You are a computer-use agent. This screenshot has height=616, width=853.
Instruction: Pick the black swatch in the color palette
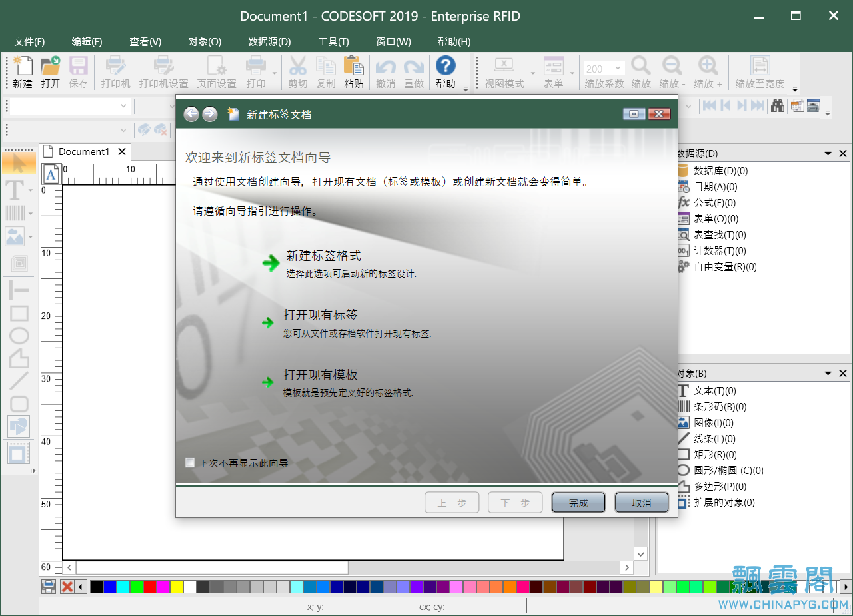click(97, 587)
